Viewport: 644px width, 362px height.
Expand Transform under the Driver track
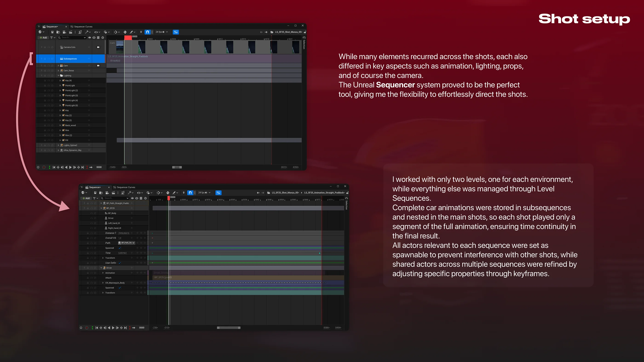click(103, 293)
